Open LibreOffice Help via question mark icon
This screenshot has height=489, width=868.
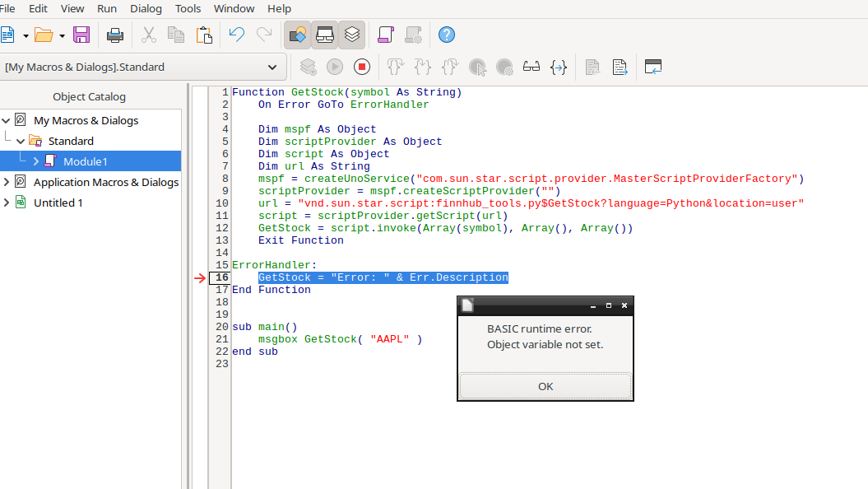click(446, 35)
